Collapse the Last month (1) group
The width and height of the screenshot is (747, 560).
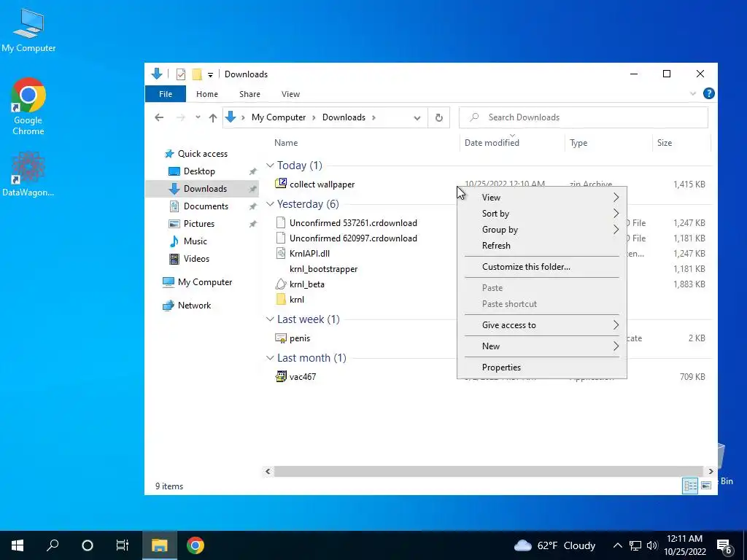(270, 357)
